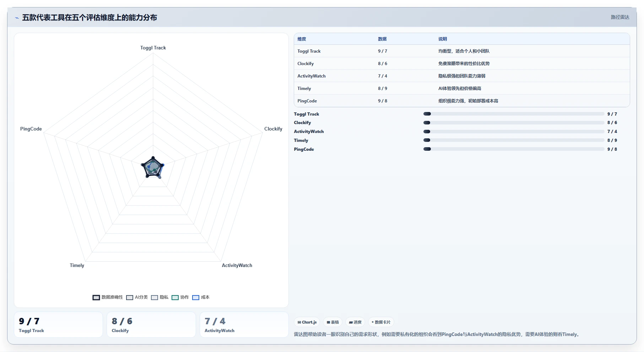Screen dimensions: 644x352
Task: Select the PingCode table row cell
Action: click(x=307, y=101)
